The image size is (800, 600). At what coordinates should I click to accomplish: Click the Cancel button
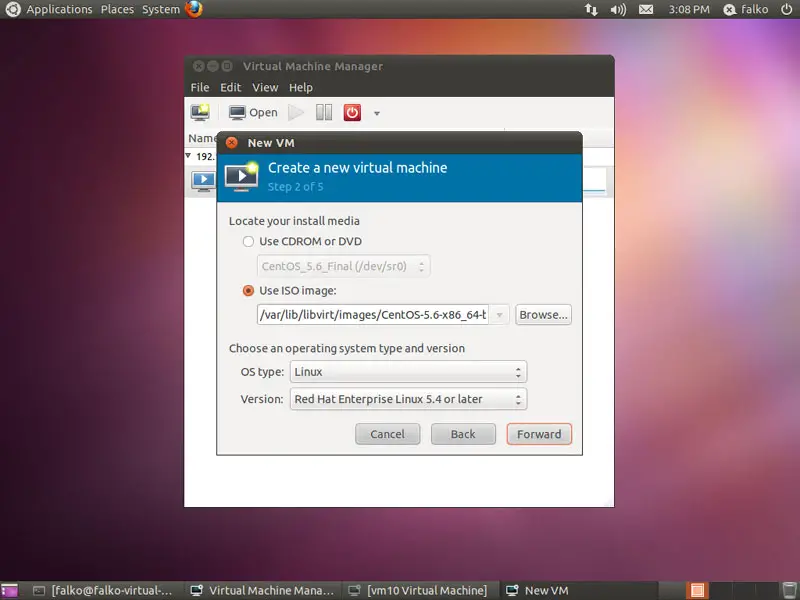click(388, 434)
